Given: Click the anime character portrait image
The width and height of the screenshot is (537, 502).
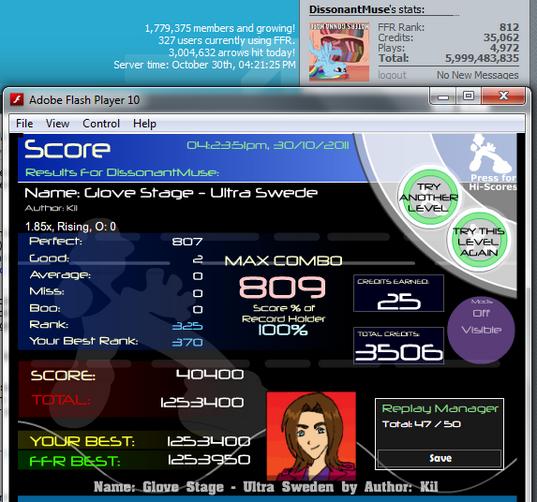Looking at the screenshot, I should coord(311,436).
